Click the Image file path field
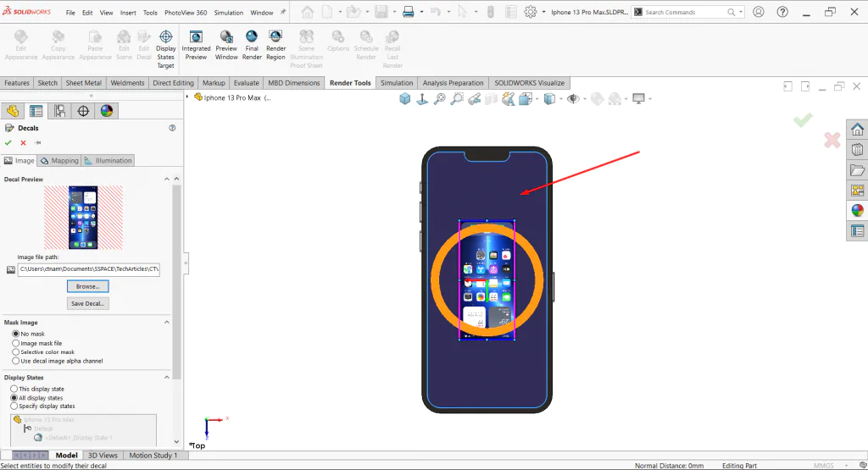The image size is (868, 470). 88,269
